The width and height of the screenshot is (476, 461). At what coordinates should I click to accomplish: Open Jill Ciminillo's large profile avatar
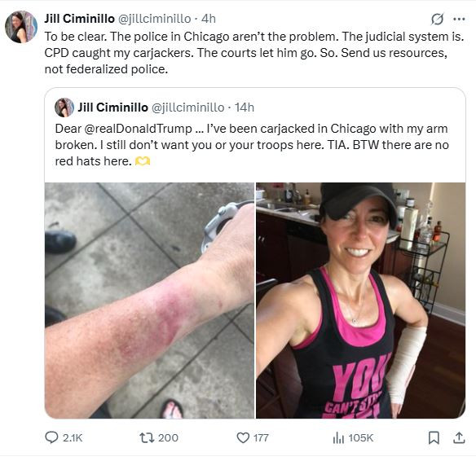[21, 27]
